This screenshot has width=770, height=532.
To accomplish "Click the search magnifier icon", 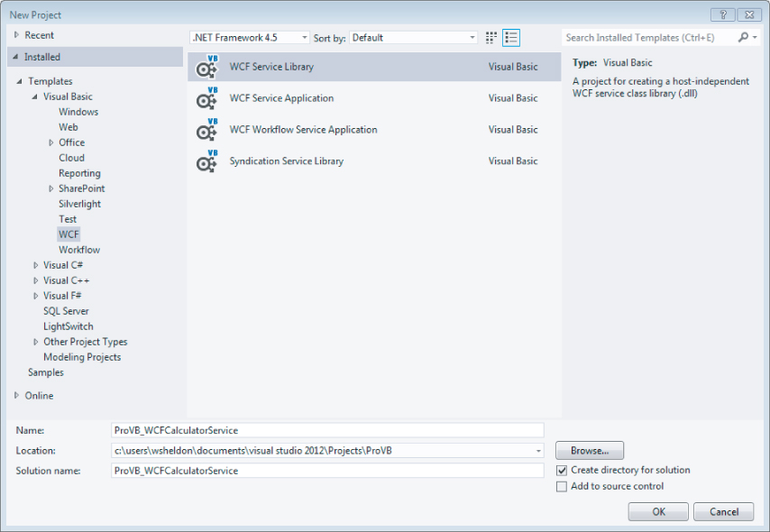I will click(743, 38).
